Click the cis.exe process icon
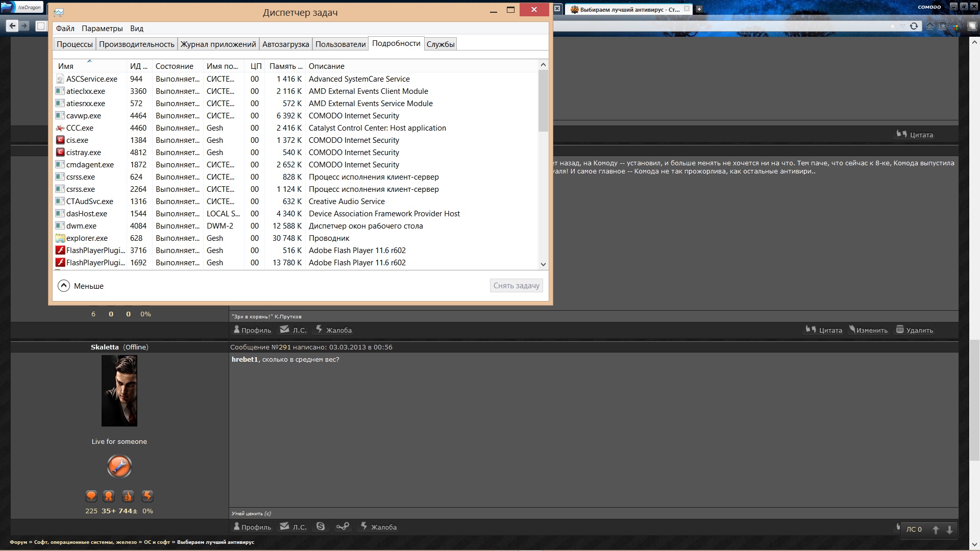The image size is (980, 551). 60,140
